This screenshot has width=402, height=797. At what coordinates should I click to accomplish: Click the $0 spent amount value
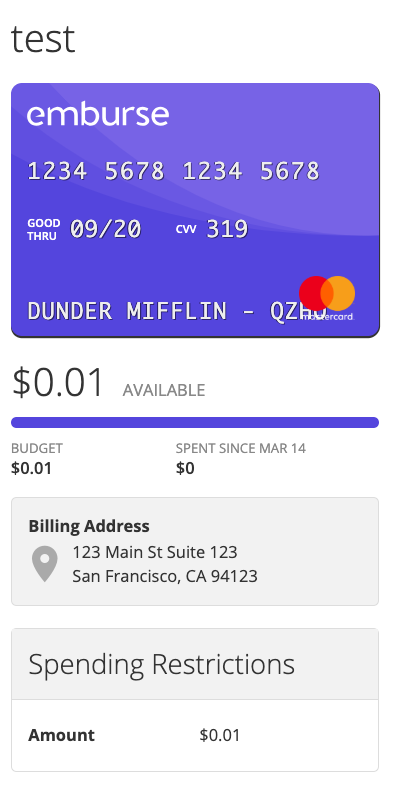185,468
